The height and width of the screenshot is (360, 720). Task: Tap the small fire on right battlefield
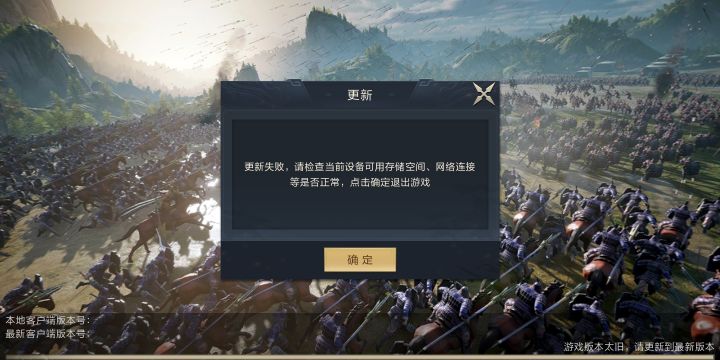click(x=537, y=122)
